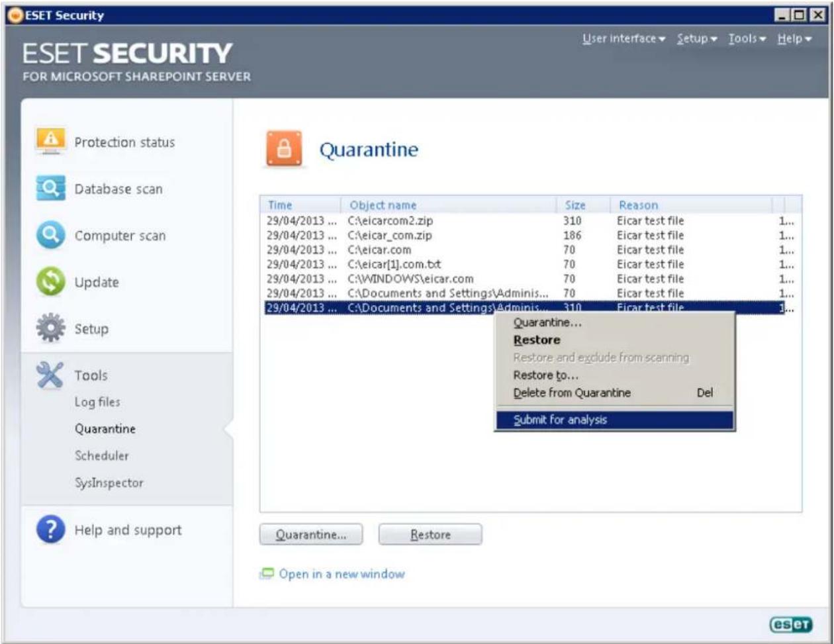This screenshot has width=834, height=644.
Task: Select the C:\eicar[1].com.txt row
Action: pos(530,265)
